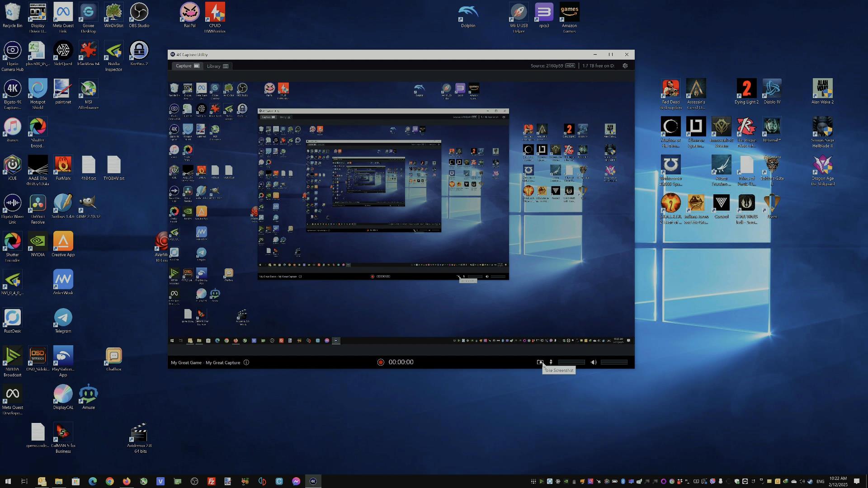This screenshot has width=868, height=488.
Task: Switch to the Library tab
Action: pyautogui.click(x=217, y=66)
